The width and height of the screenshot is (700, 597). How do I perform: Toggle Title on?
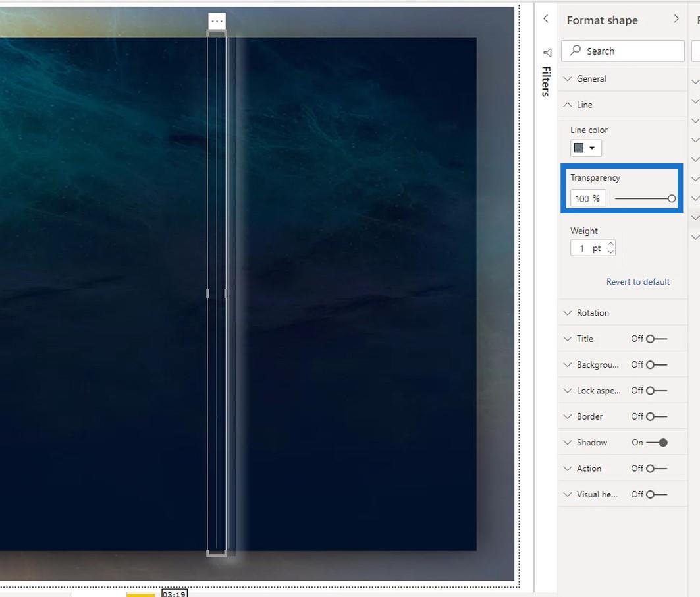pos(657,339)
